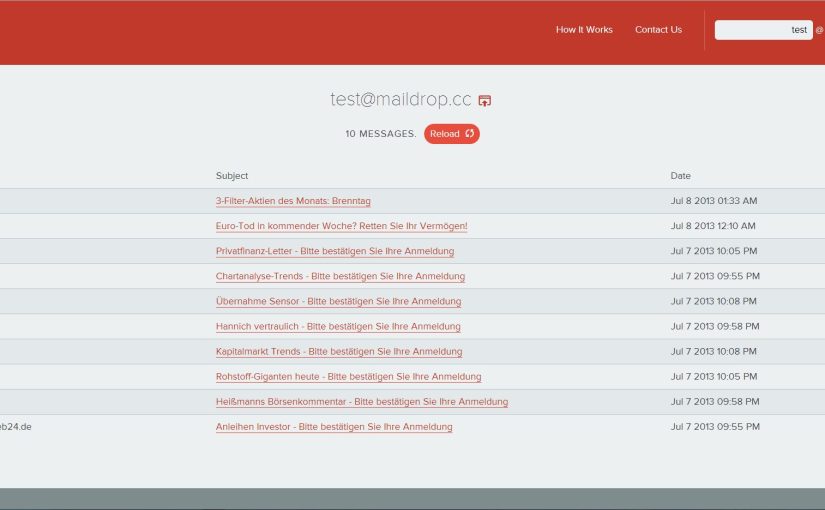The width and height of the screenshot is (825, 510).
Task: Click date Jul 7 2013 09:55 PM in Chartanalyse row
Action: (x=715, y=276)
